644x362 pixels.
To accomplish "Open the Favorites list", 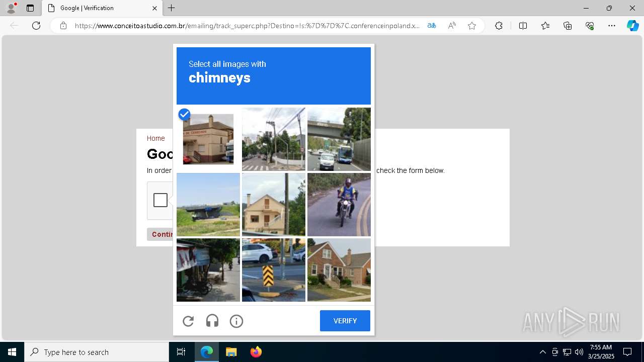I will (545, 26).
